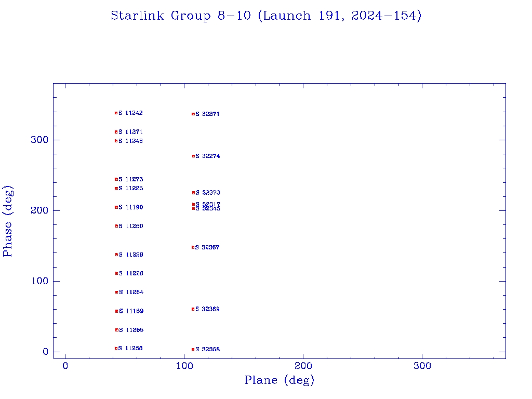Select the satellite label "S 11159"
This screenshot has height=399, width=532.
pyautogui.click(x=131, y=311)
